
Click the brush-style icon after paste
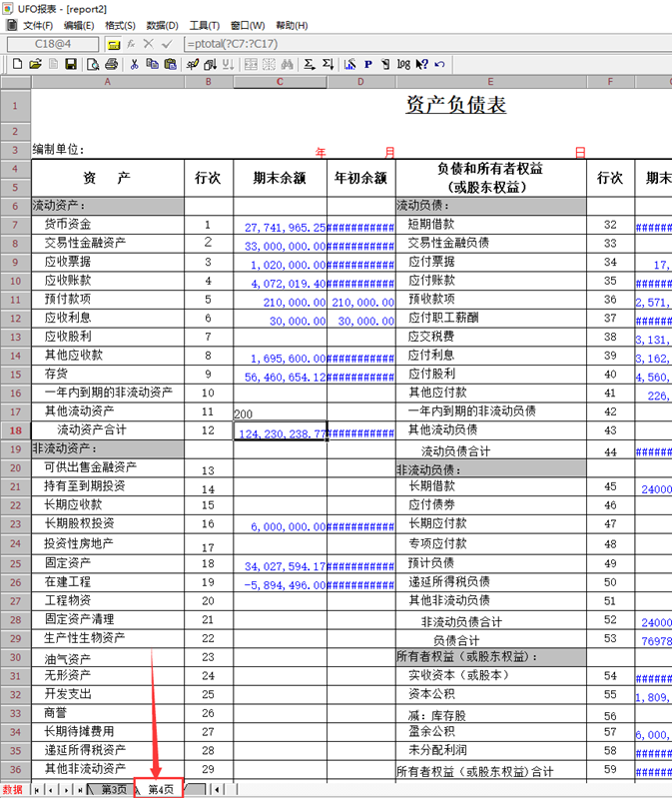193,64
